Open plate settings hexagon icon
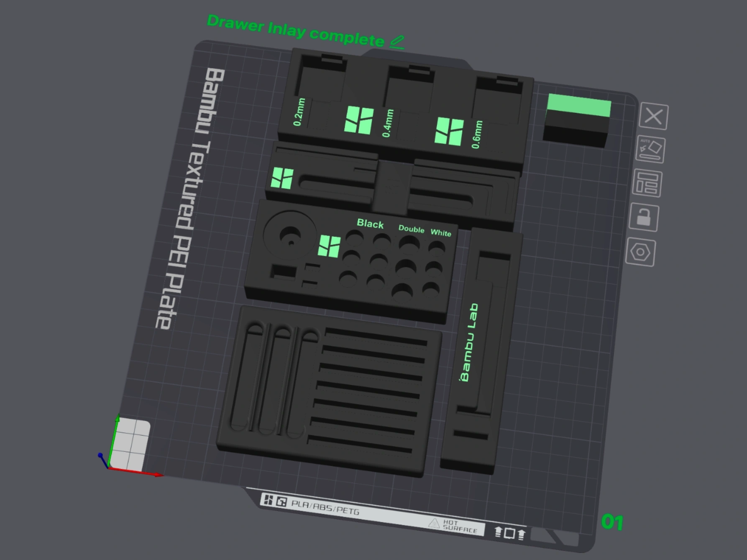This screenshot has width=747, height=560. pyautogui.click(x=640, y=252)
